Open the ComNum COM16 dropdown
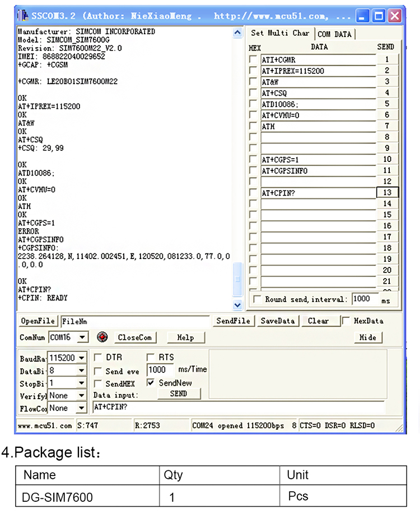420x518 pixels. point(82,337)
